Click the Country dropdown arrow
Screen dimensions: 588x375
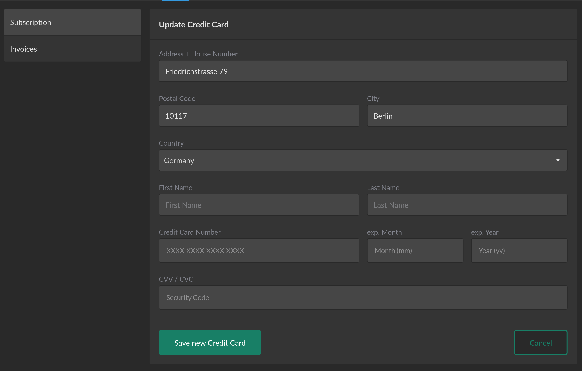pos(558,160)
